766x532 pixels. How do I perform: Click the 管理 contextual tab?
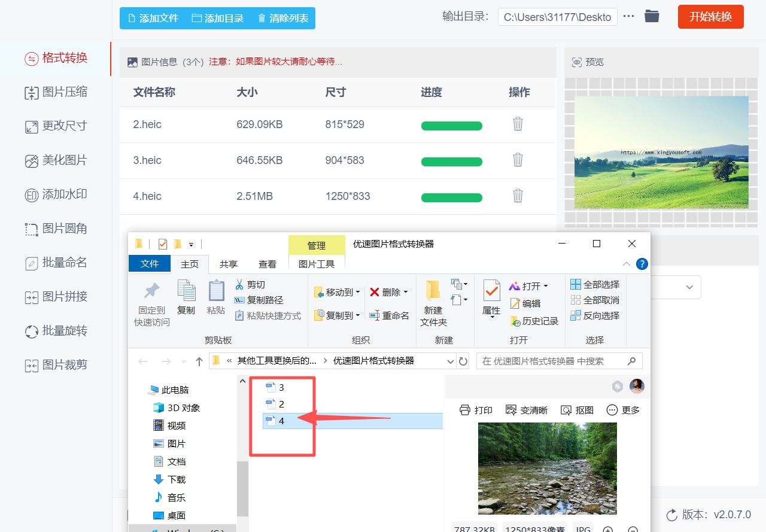317,245
